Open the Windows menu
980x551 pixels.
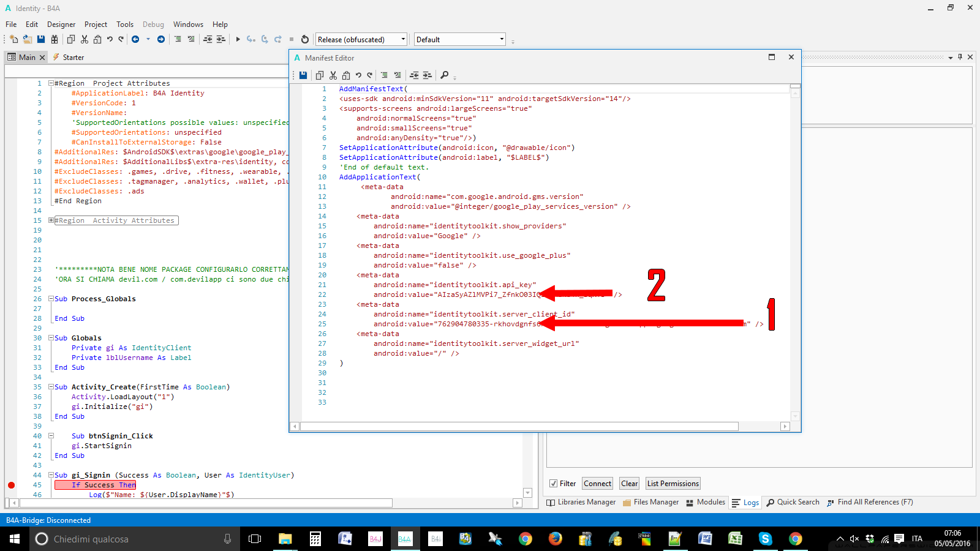pyautogui.click(x=188, y=24)
